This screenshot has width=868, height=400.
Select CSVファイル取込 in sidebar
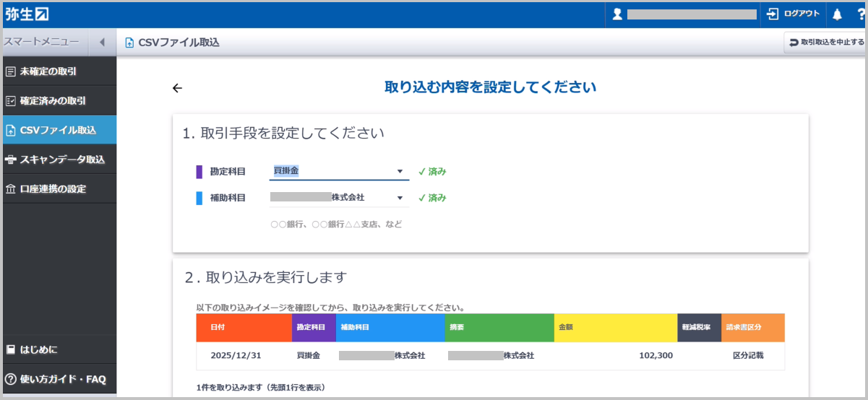(x=59, y=130)
